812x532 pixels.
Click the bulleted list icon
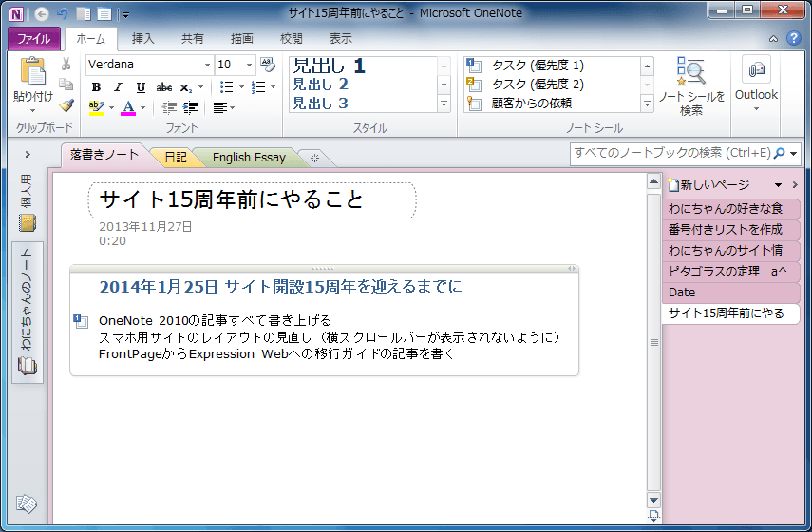coord(226,87)
